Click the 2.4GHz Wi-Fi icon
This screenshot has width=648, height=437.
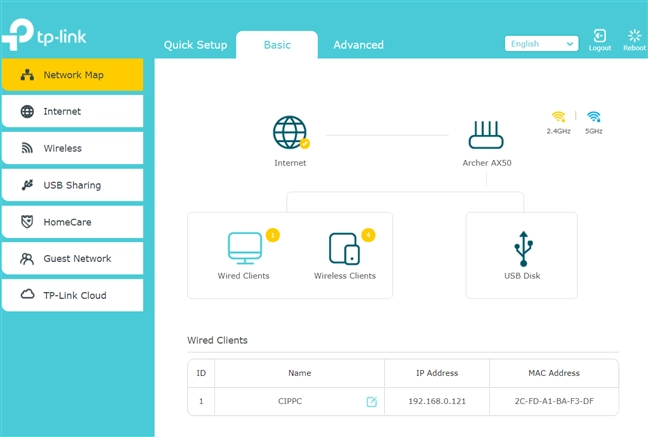tap(558, 117)
